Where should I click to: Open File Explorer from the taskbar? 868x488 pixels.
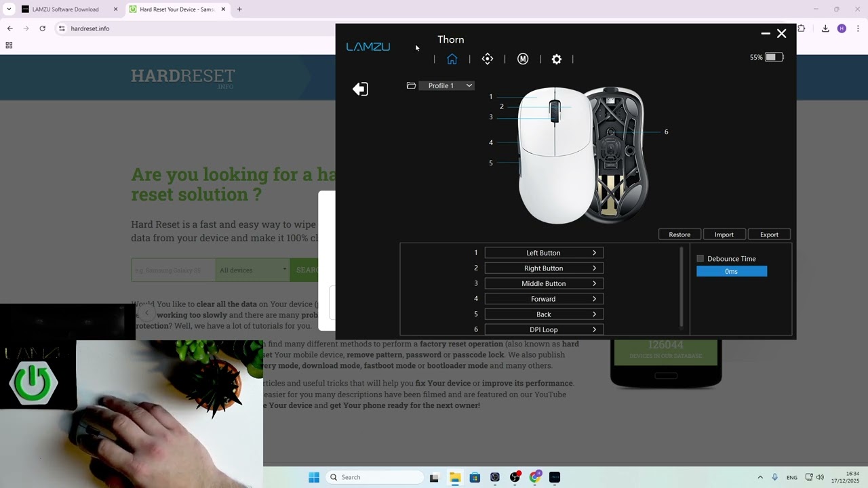coord(454,477)
